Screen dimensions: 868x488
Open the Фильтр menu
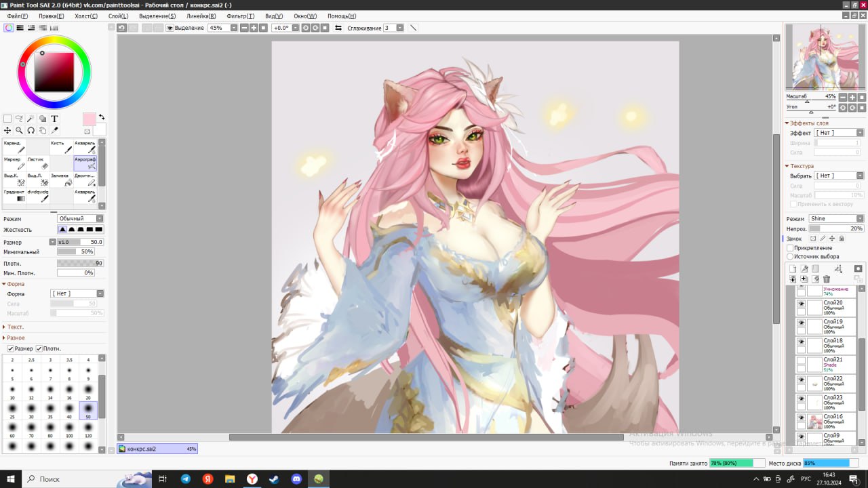pyautogui.click(x=241, y=16)
